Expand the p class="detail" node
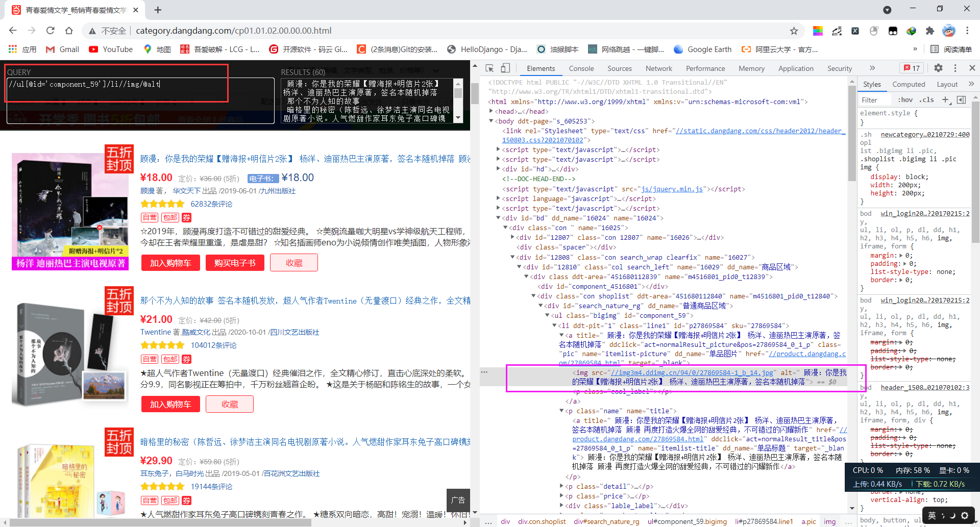 pos(562,486)
